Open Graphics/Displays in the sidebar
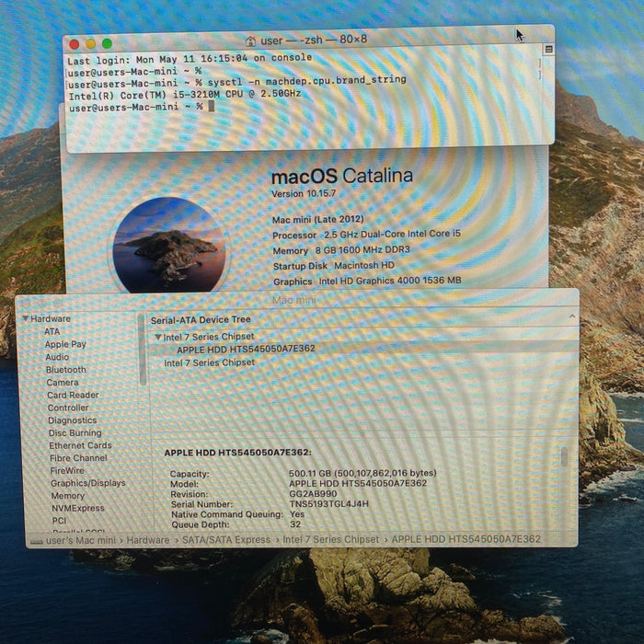Viewport: 644px width, 644px height. coord(88,483)
